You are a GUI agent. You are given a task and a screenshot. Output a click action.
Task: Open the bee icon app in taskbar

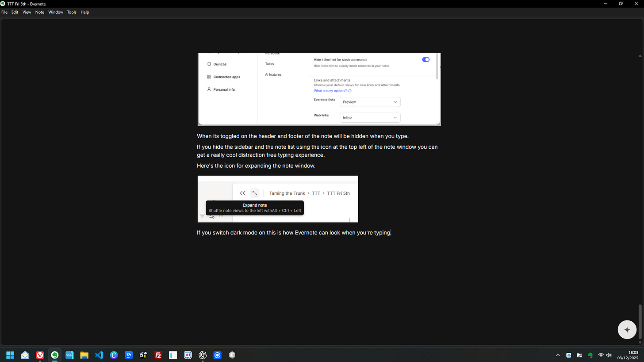tap(143, 355)
